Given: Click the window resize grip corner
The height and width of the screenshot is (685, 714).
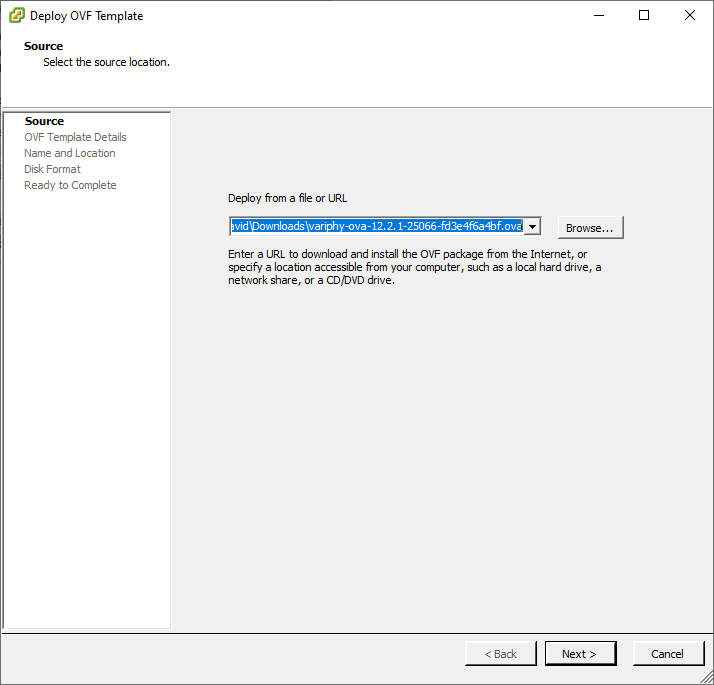Looking at the screenshot, I should (707, 678).
